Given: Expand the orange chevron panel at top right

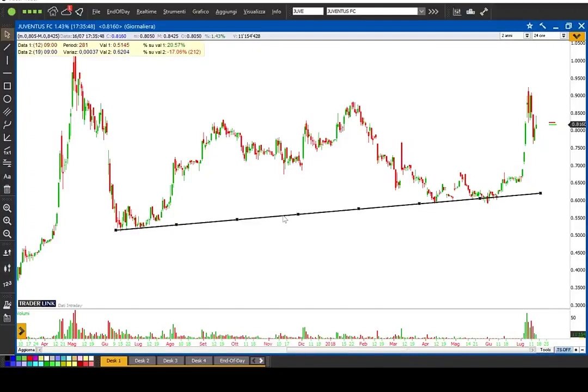Looking at the screenshot, I should pos(577,36).
